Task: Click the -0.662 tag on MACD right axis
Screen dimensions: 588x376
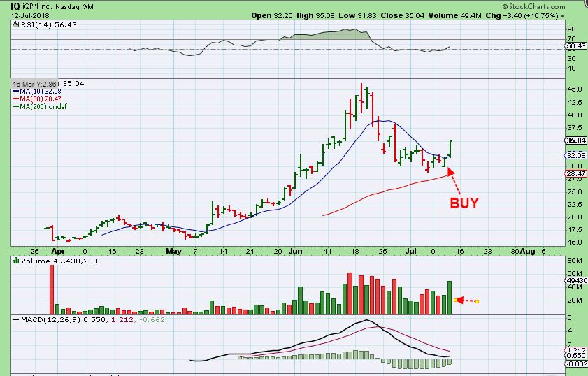Action: (576, 363)
